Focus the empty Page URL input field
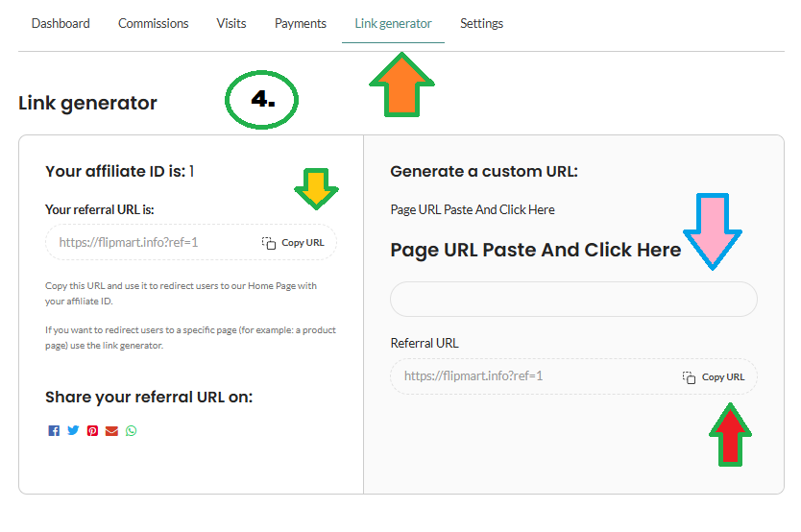The width and height of the screenshot is (801, 532). (x=573, y=300)
